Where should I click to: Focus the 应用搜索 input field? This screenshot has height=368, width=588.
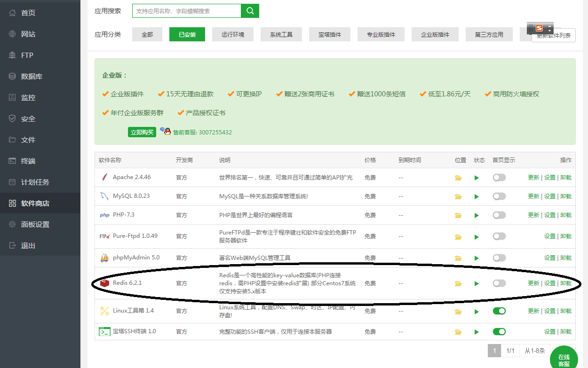coord(186,11)
